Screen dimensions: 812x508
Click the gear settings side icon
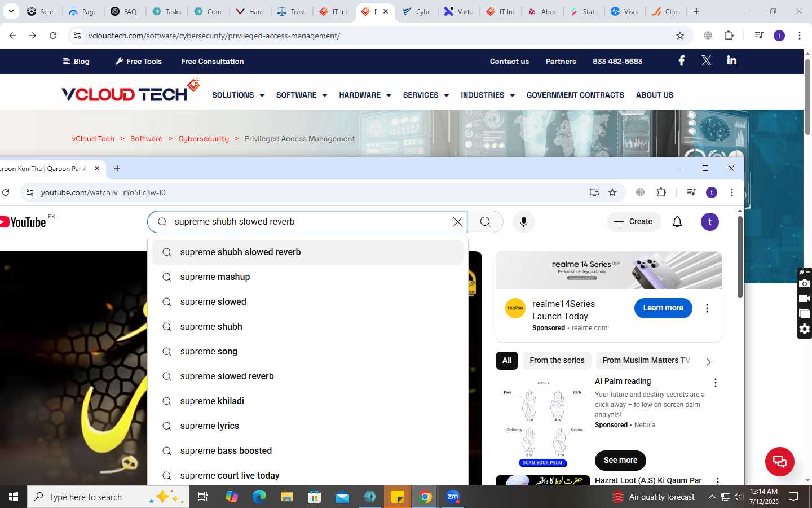805,329
